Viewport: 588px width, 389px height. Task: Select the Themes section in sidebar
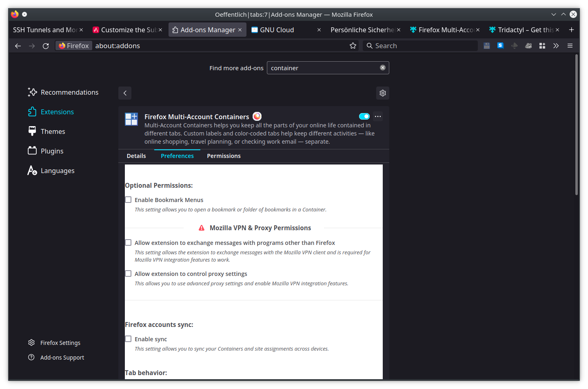(x=52, y=131)
